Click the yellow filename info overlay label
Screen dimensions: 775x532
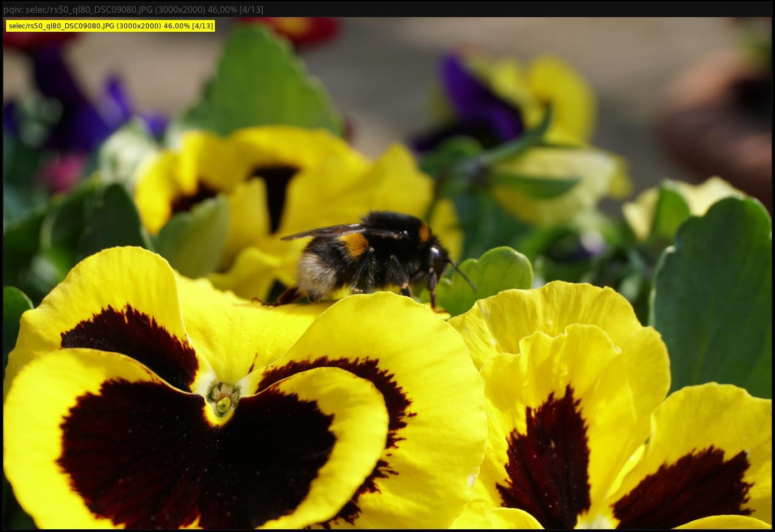tap(110, 26)
